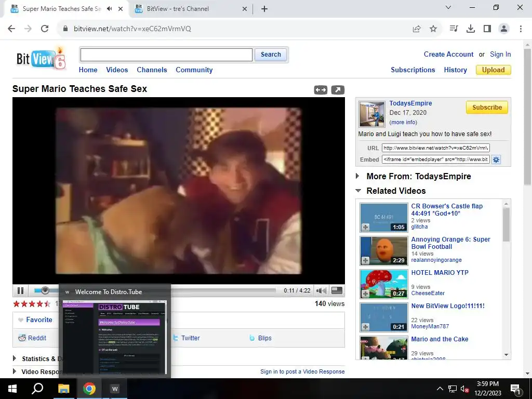Open the Community menu link
Screen dimensions: 532x399
click(194, 70)
